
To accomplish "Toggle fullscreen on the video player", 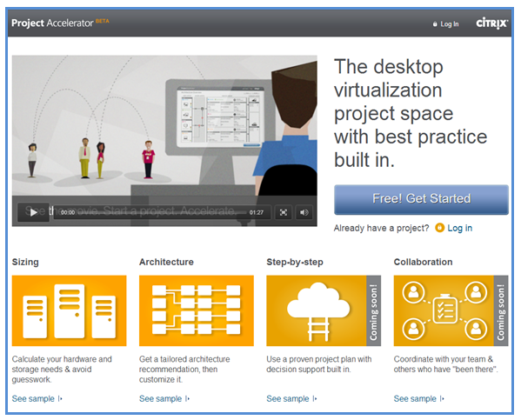I will (284, 212).
